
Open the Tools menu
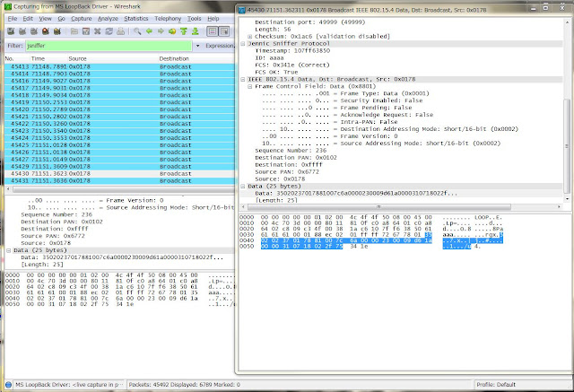(x=194, y=19)
